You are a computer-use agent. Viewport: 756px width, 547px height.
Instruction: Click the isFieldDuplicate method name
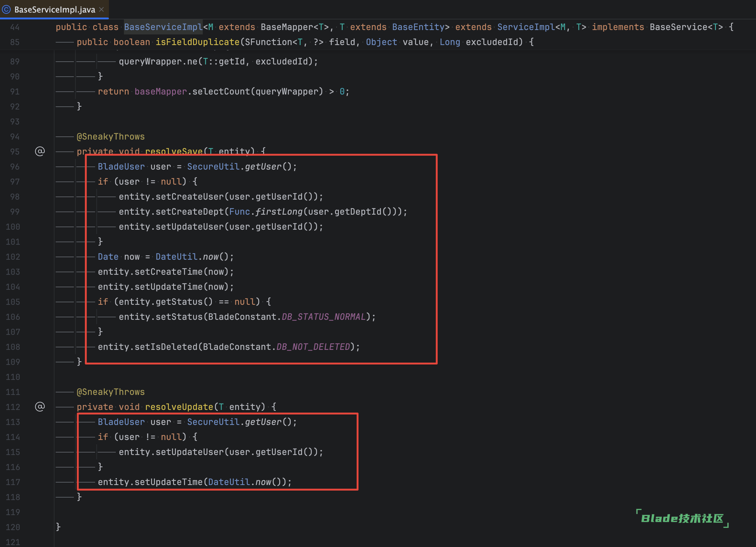point(197,42)
